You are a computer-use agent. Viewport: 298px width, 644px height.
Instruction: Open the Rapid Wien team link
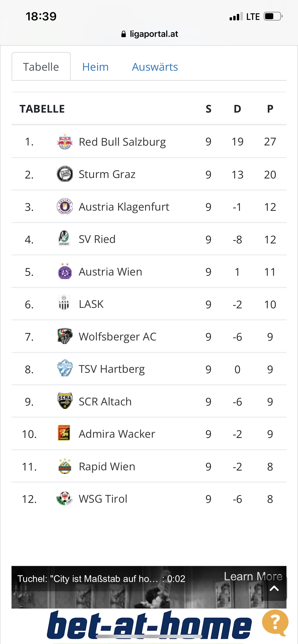coord(107,466)
